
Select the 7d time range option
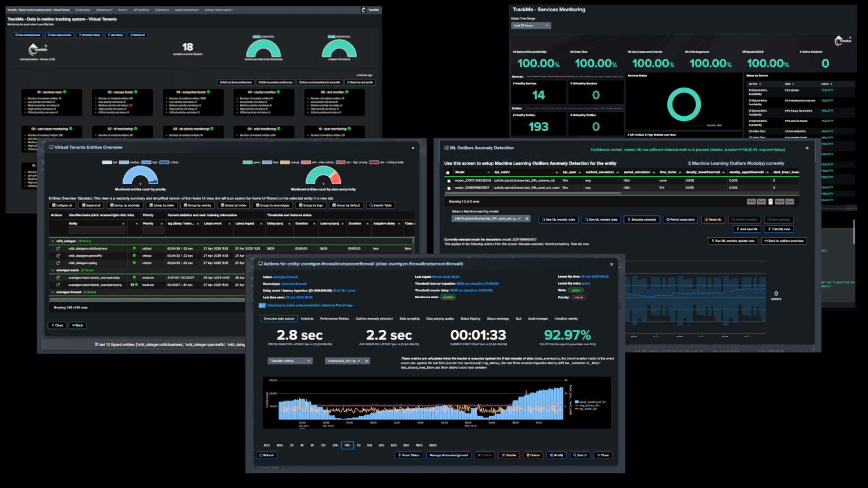coord(358,445)
